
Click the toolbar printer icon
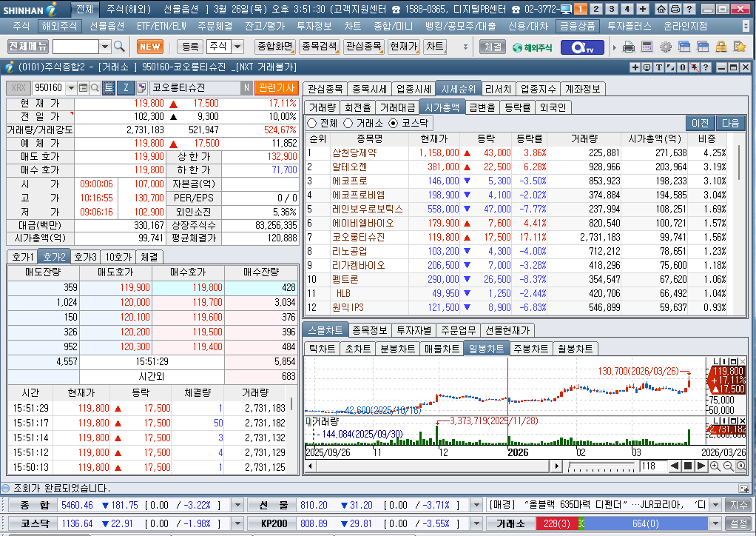[629, 47]
